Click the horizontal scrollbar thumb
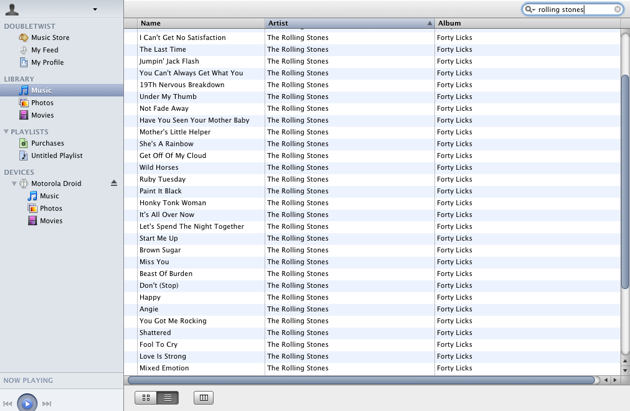Image resolution: width=630 pixels, height=411 pixels. coord(361,380)
